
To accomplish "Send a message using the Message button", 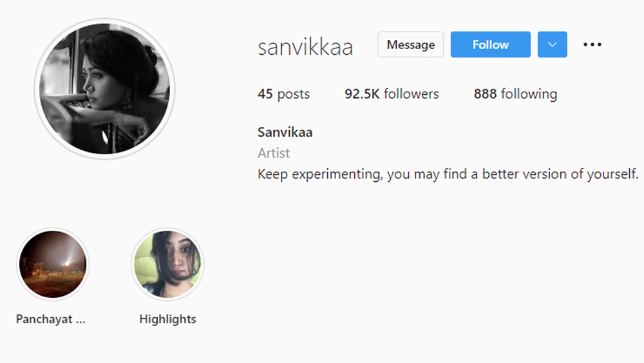I will [411, 44].
